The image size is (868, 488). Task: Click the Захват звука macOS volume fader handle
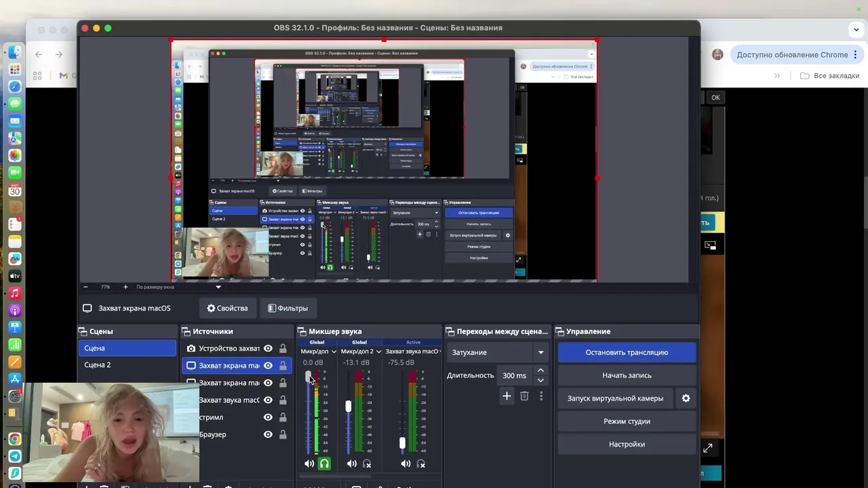pyautogui.click(x=402, y=443)
